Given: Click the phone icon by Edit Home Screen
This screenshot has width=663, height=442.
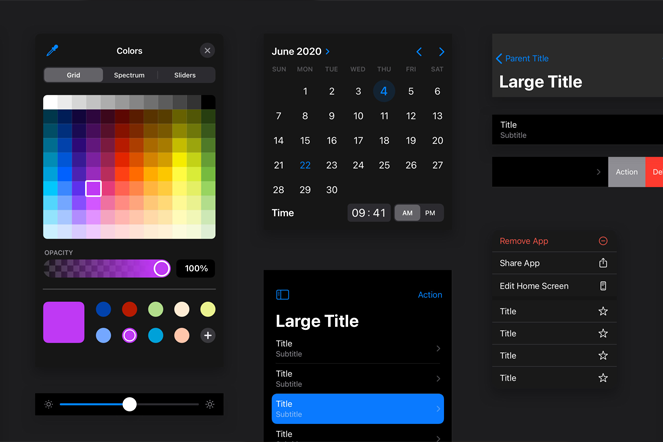Looking at the screenshot, I should click(x=603, y=286).
